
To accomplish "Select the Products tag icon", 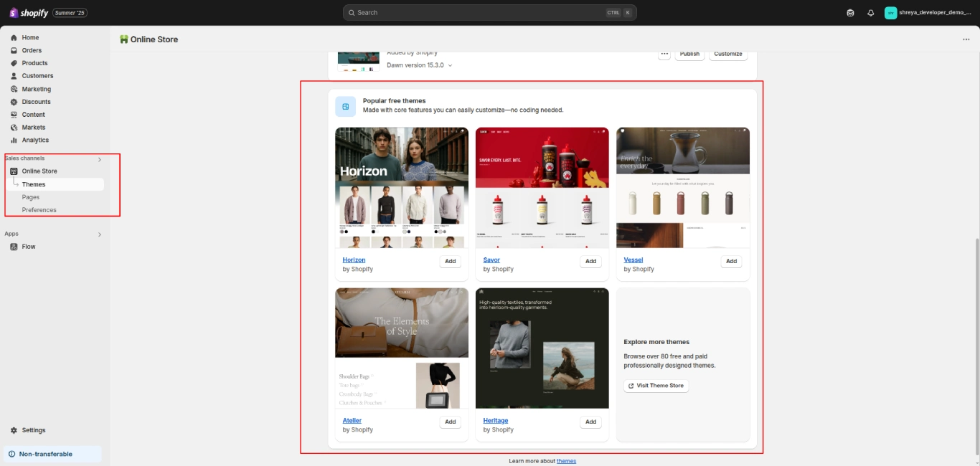I will point(14,63).
